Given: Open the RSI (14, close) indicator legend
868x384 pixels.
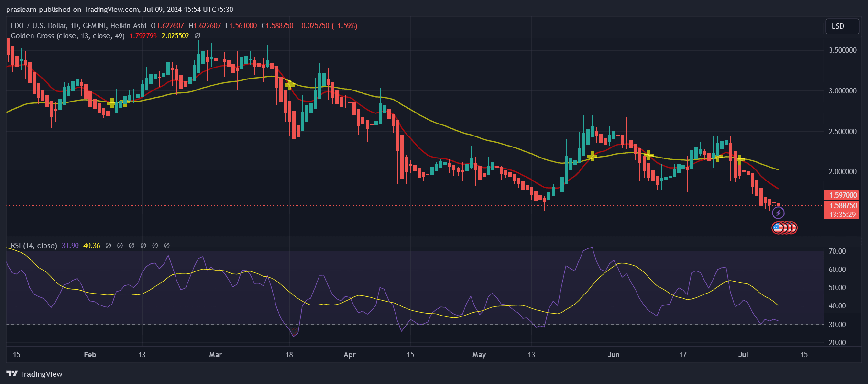Looking at the screenshot, I should click(34, 246).
